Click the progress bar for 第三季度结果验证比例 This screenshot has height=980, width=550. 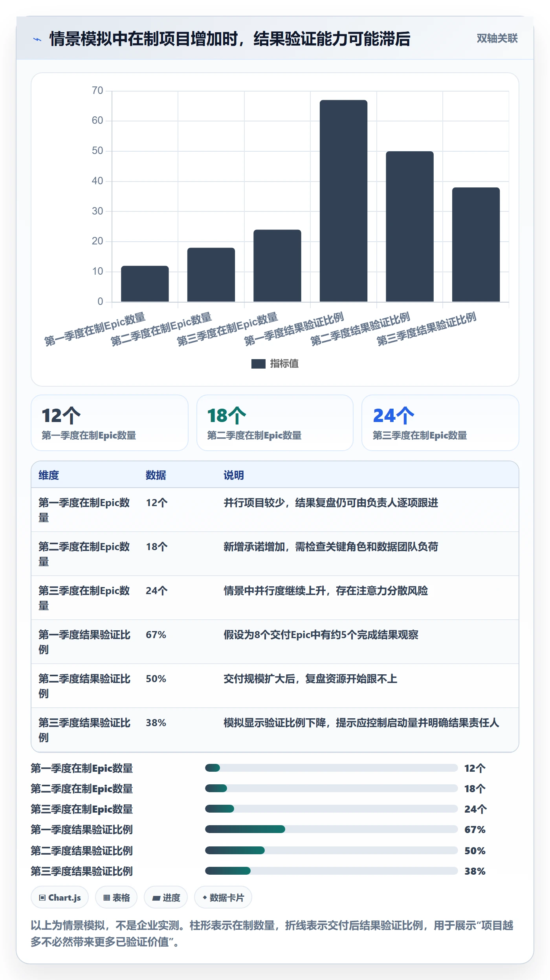[x=331, y=871]
